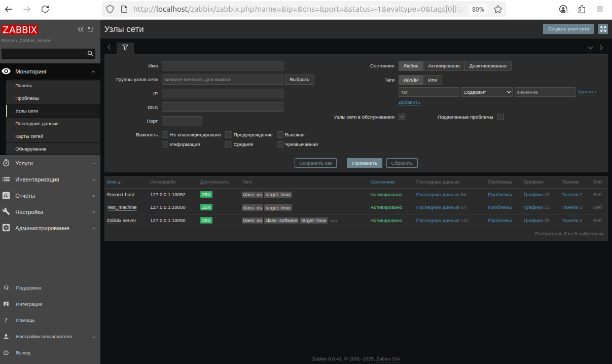The width and height of the screenshot is (612, 364).
Task: Click the Администрирование gear icon
Action: (6, 228)
